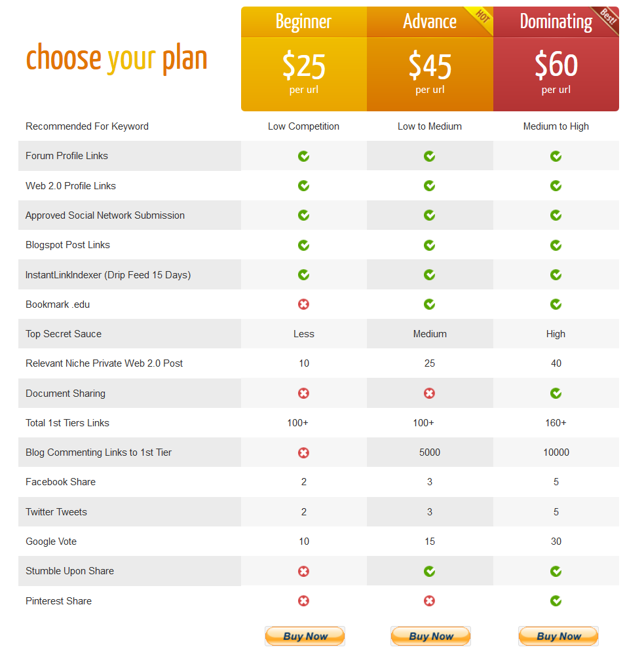Click the red cross for Stumble Upon Share in Beginner

coord(303,571)
